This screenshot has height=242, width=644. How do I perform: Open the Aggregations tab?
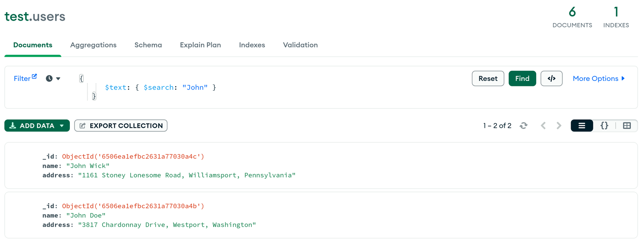[93, 45]
